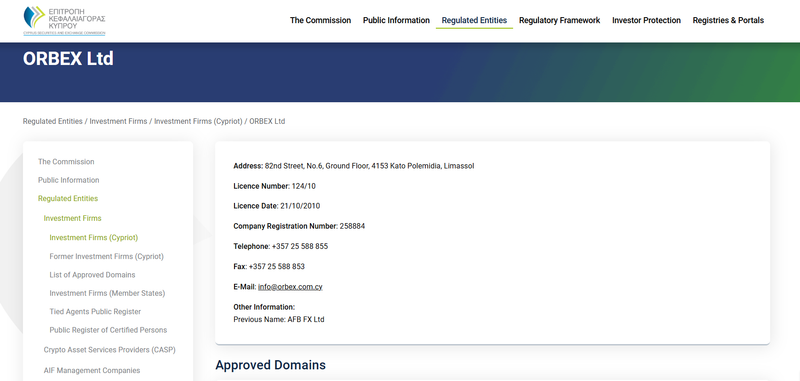Click licence date 21/10/2010
The height and width of the screenshot is (381, 800).
[x=300, y=206]
